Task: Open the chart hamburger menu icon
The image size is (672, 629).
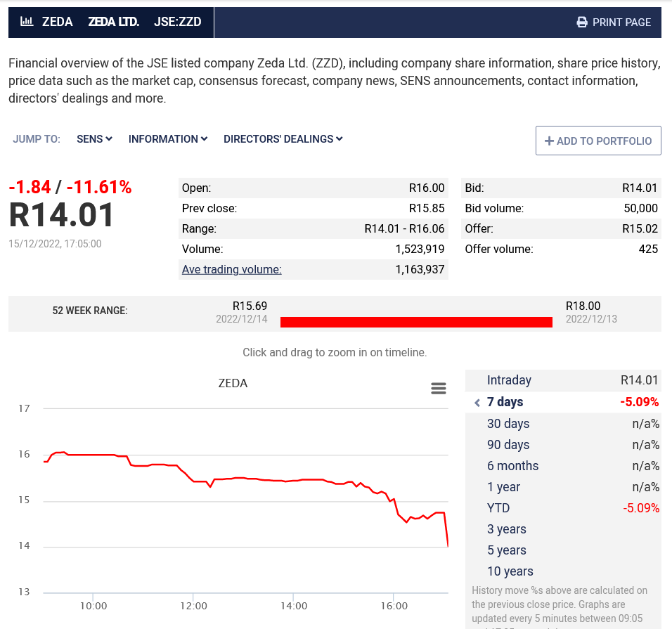Action: [439, 388]
